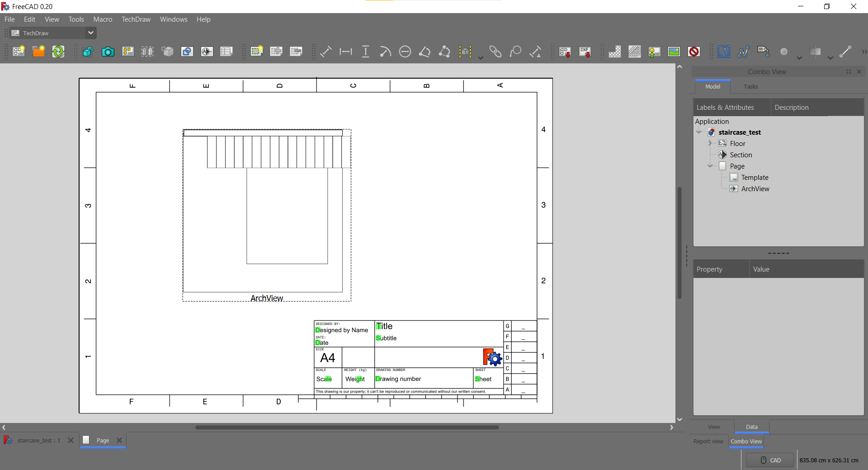This screenshot has height=470, width=868.
Task: Toggle view frames on or off
Action: coord(694,52)
